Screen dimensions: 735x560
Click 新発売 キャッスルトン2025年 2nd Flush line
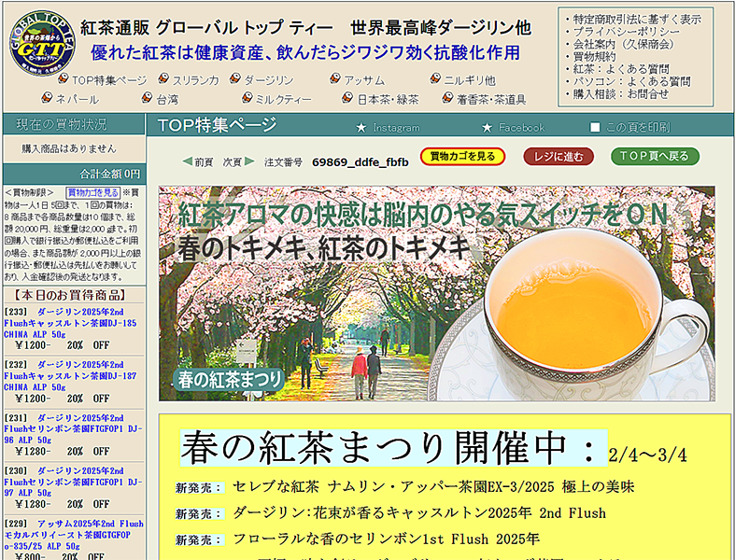419,513
